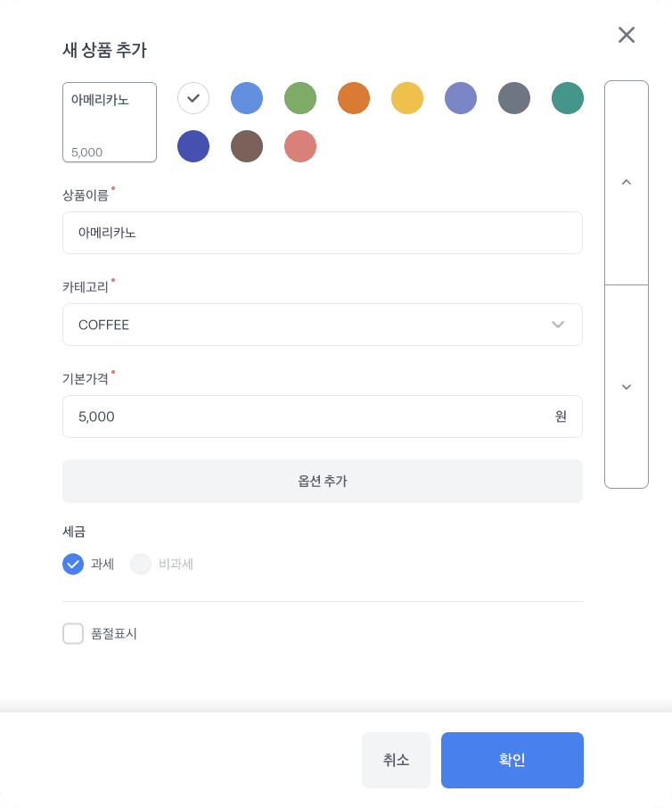Select the 비과세 tax-exempt radio button
This screenshot has width=672, height=808.
click(141, 564)
